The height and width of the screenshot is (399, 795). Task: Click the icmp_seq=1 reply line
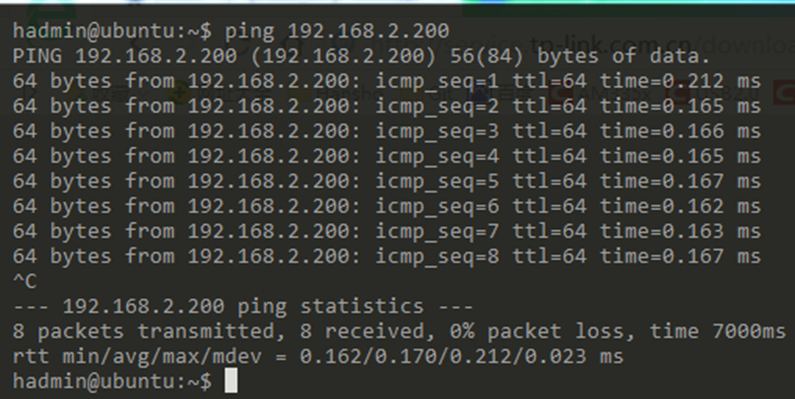[387, 81]
